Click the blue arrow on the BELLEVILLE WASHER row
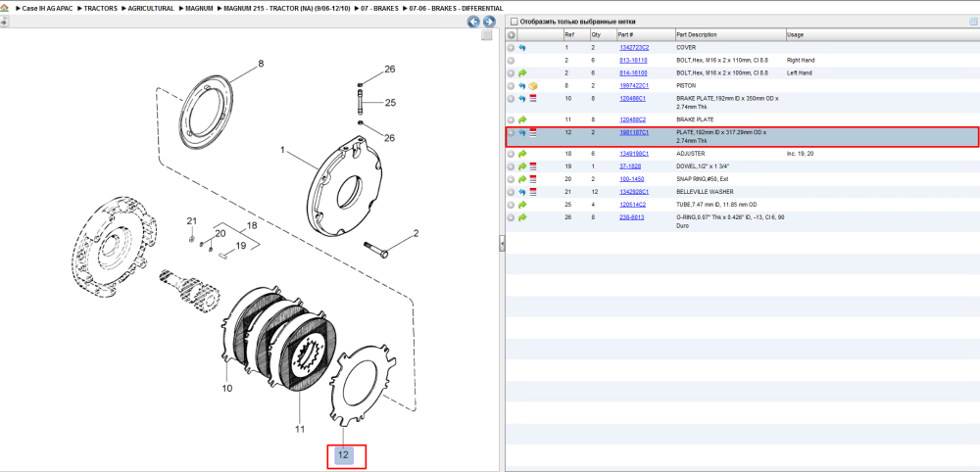Image resolution: width=980 pixels, height=472 pixels. coord(522,192)
